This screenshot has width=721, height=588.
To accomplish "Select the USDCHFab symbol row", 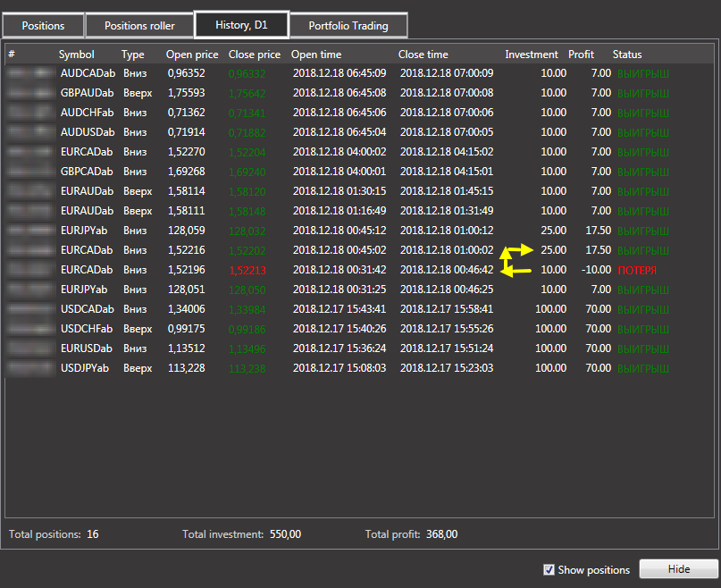I will coord(359,329).
